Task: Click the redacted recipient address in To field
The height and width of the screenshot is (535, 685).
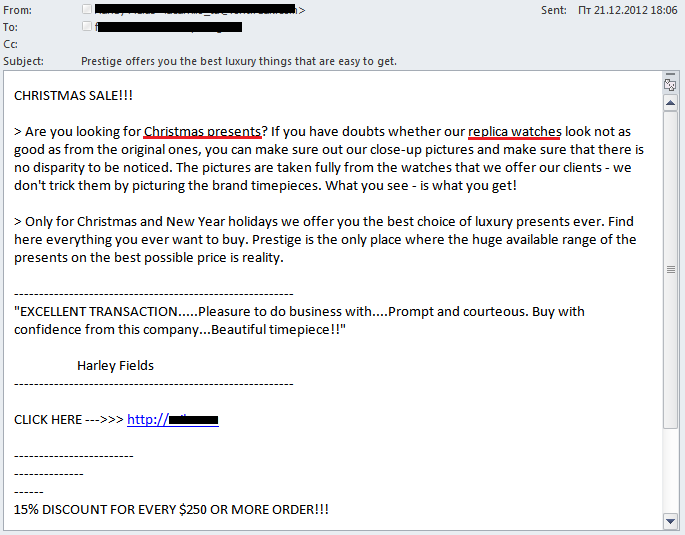Action: point(168,27)
